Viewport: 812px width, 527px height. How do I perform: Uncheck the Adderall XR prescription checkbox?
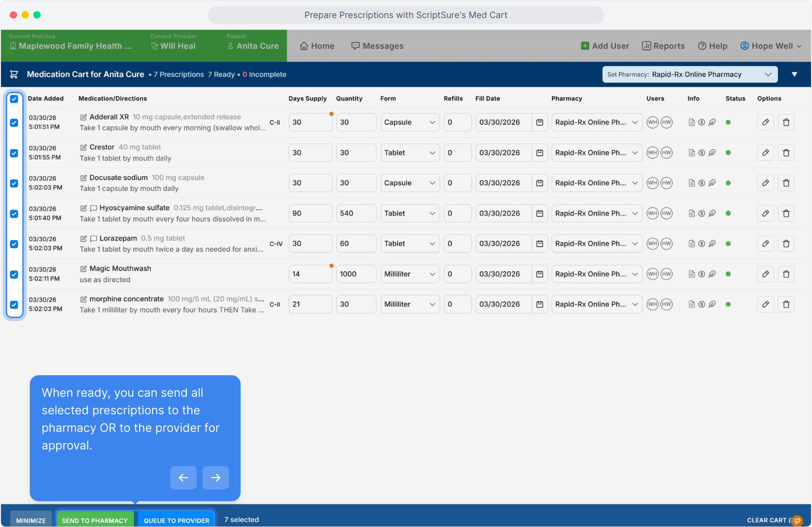point(14,122)
